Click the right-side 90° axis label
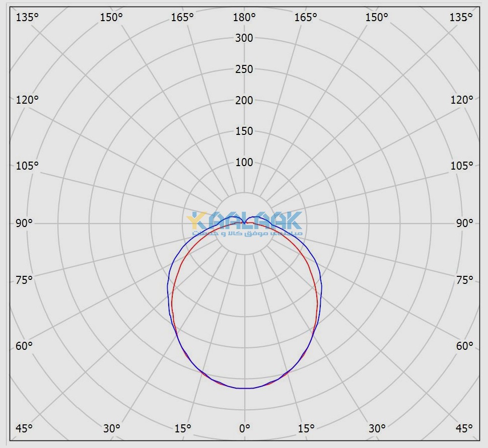 pyautogui.click(x=464, y=223)
